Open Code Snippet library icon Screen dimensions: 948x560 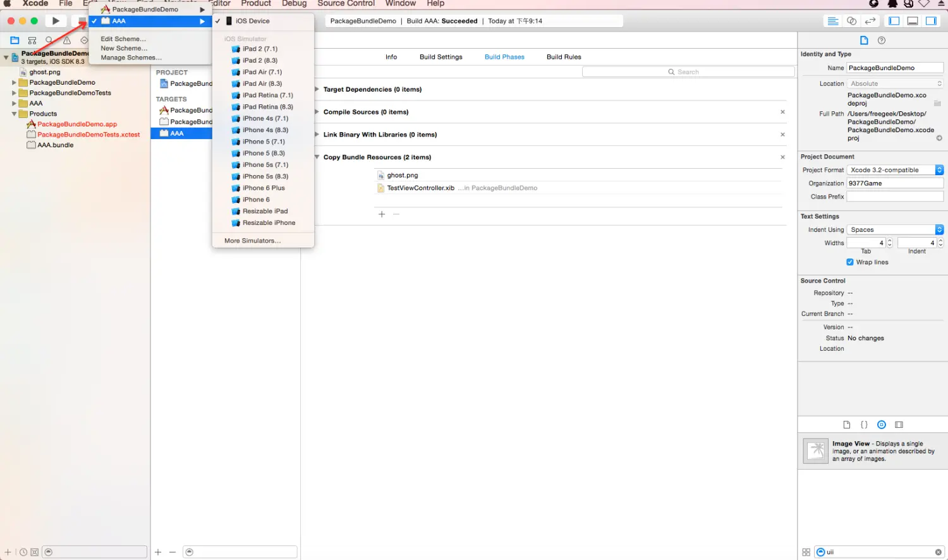click(864, 425)
